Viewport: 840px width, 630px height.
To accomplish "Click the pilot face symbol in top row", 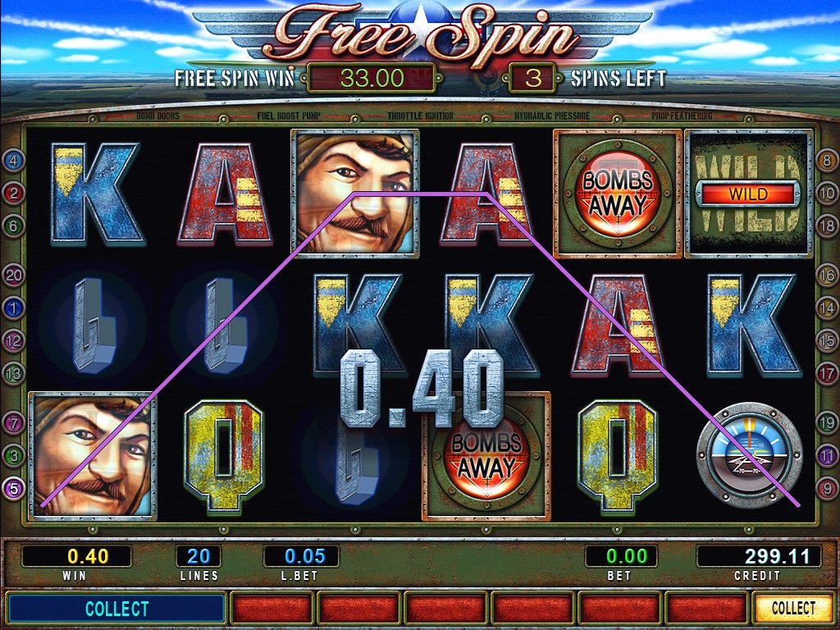I will click(x=354, y=194).
